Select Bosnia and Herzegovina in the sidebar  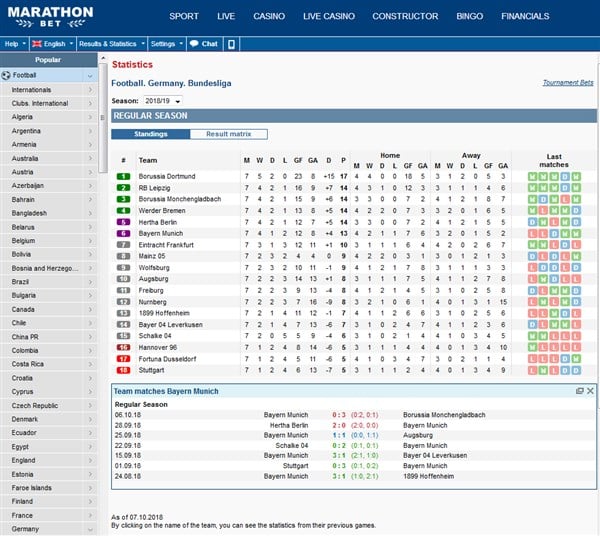[x=44, y=268]
